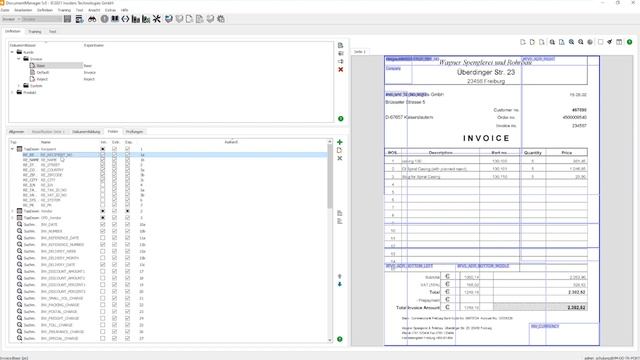
Task: Click the second bar chart toolbar icon
Action: pos(146,19)
